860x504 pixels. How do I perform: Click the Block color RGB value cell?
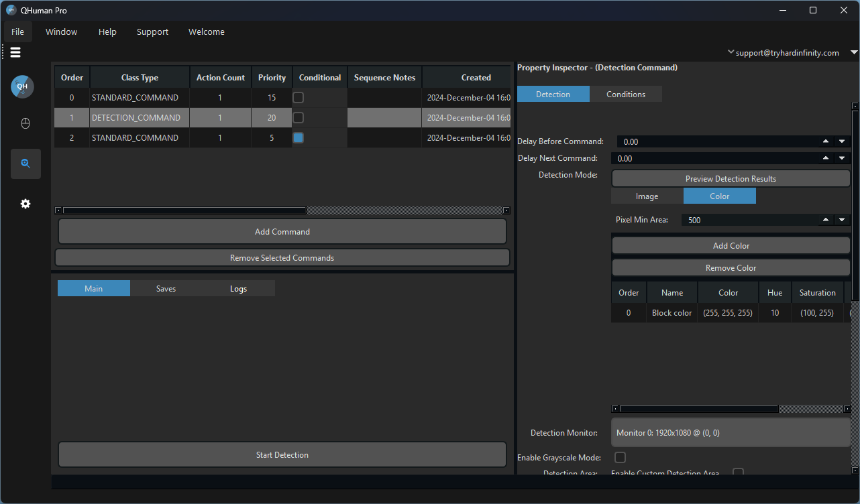click(x=728, y=313)
